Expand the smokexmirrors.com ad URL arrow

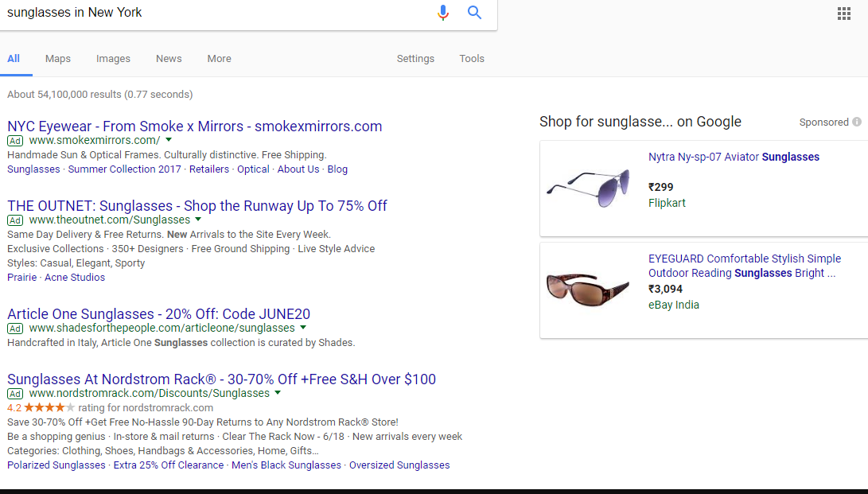coord(169,140)
